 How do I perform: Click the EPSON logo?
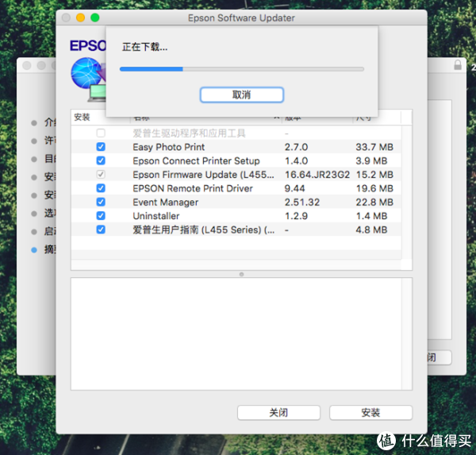pos(88,45)
